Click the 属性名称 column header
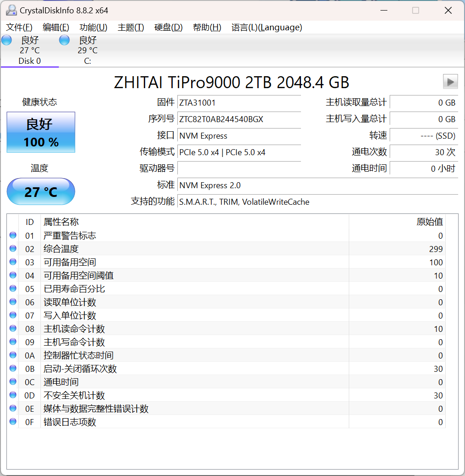This screenshot has height=476, width=465. click(x=194, y=222)
